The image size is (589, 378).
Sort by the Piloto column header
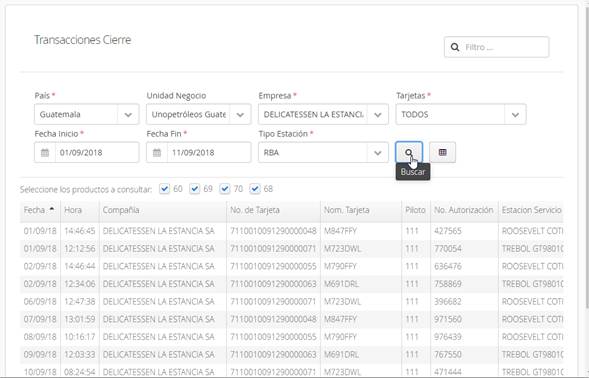[416, 210]
